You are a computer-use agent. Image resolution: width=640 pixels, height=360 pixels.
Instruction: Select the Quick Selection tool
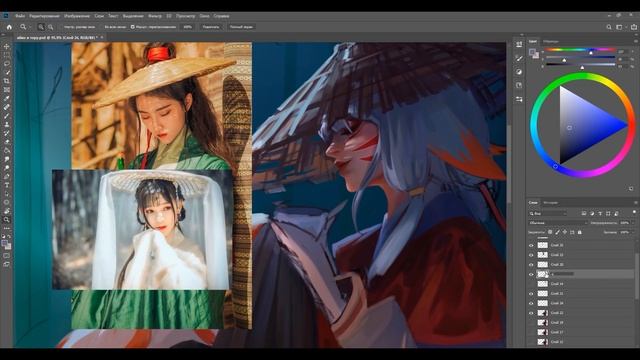point(7,72)
